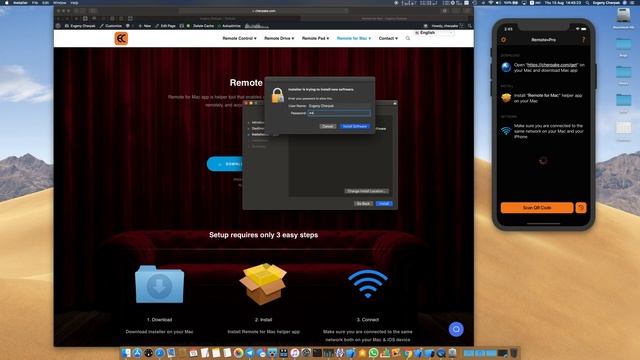Viewport: 640px width, 360px height.
Task: Open the blue chat bubble widget
Action: point(456,329)
